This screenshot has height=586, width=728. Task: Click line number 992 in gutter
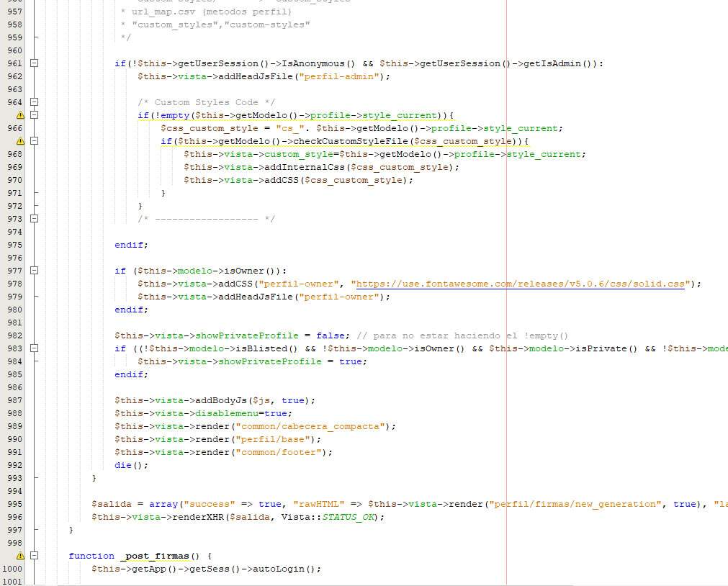point(14,465)
